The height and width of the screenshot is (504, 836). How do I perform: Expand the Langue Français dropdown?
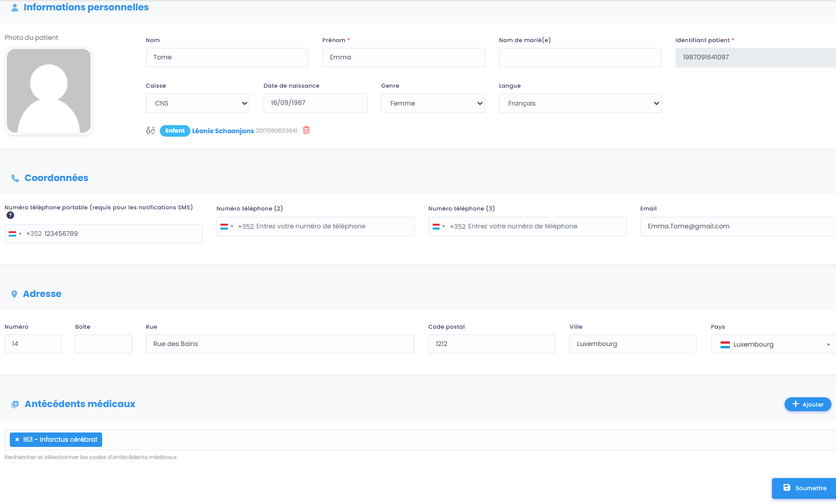tap(580, 103)
